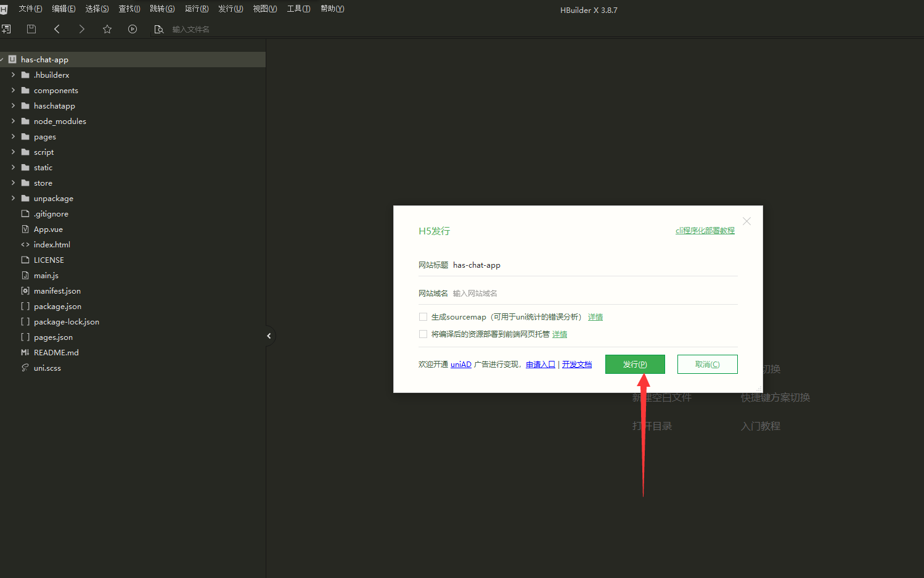The height and width of the screenshot is (578, 924).
Task: Click the .gitignore file icon
Action: (25, 214)
